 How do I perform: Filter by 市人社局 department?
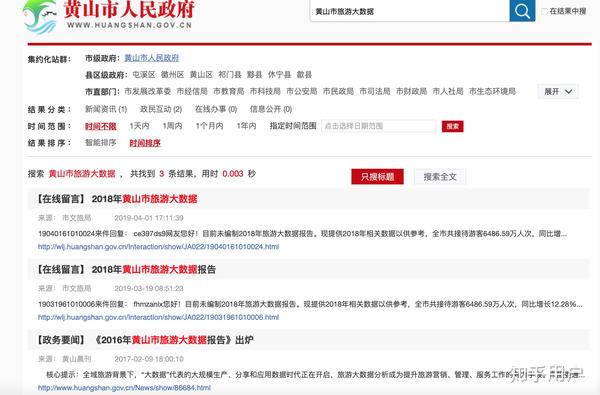[448, 91]
